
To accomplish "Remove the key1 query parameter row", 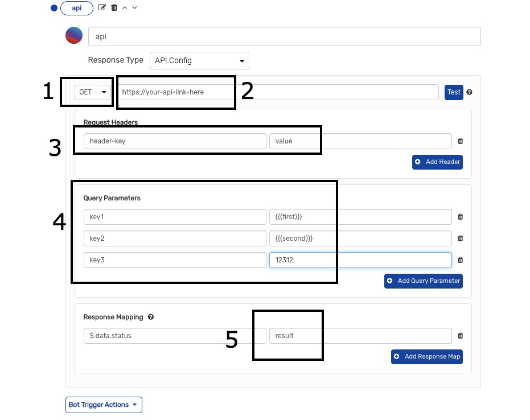I will coord(461,217).
